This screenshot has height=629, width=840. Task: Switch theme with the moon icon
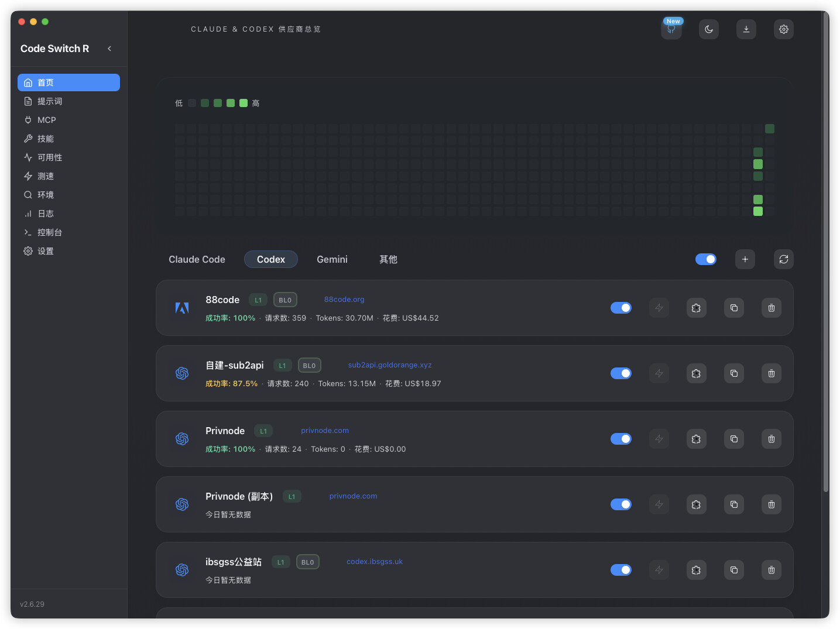(x=709, y=29)
